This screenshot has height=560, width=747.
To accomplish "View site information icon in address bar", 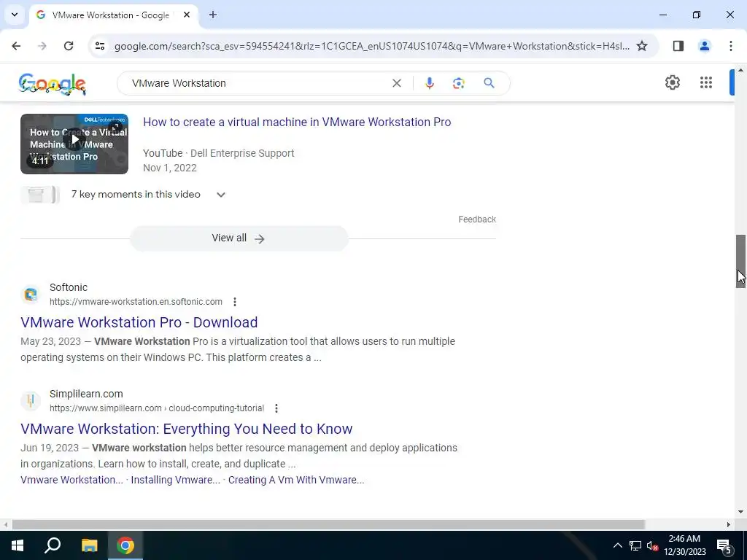I will point(99,46).
